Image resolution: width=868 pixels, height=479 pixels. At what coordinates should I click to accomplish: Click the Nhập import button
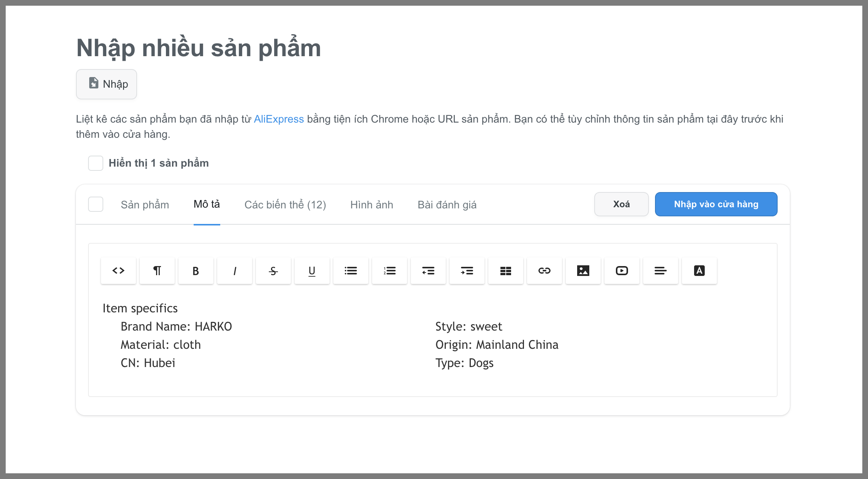coord(106,84)
